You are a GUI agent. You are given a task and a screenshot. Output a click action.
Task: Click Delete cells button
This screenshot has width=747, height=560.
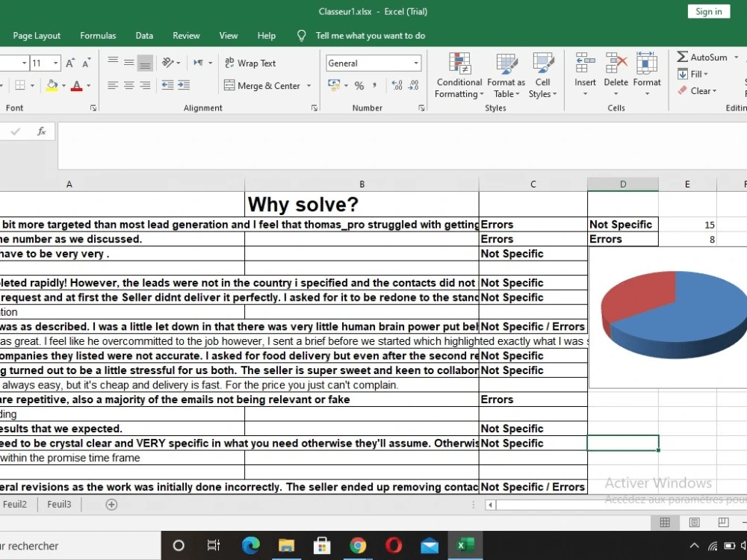(616, 74)
